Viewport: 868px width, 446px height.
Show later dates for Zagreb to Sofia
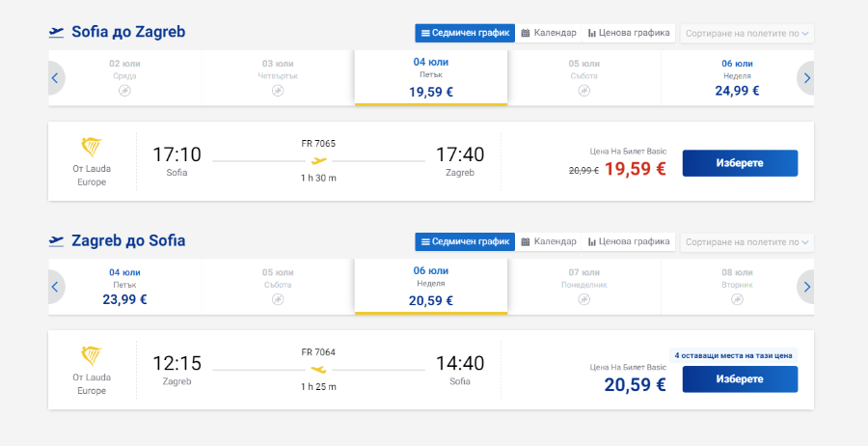click(x=806, y=287)
